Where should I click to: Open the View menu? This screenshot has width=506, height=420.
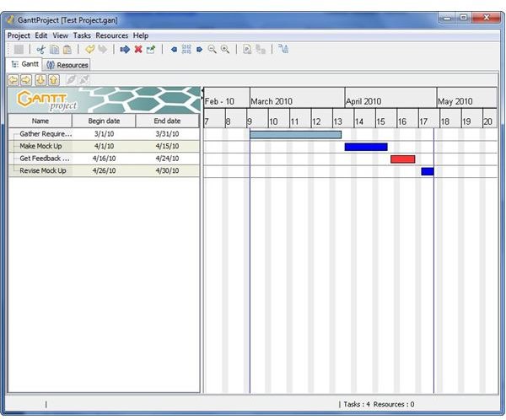pyautogui.click(x=61, y=35)
